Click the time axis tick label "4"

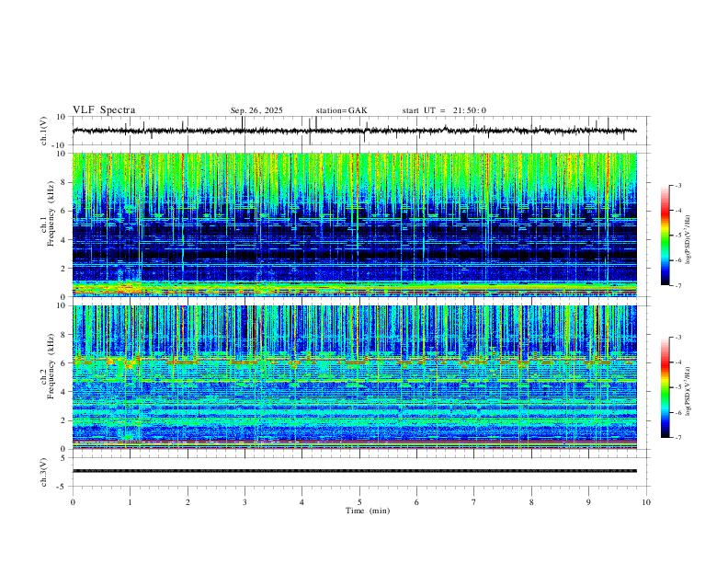(301, 502)
